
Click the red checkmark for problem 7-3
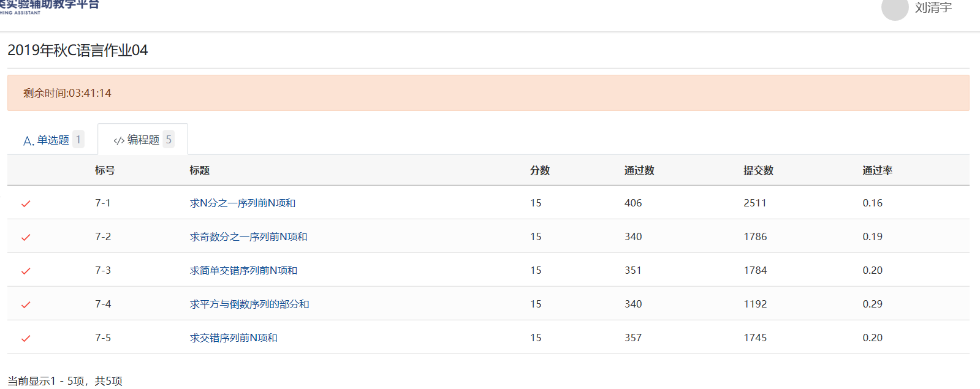[26, 271]
